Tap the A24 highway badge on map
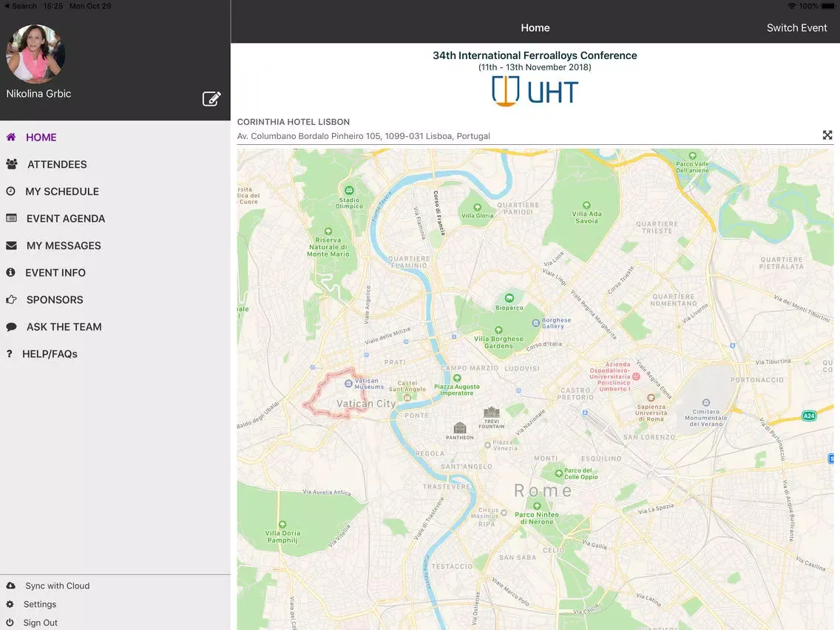840x630 pixels. pos(809,416)
